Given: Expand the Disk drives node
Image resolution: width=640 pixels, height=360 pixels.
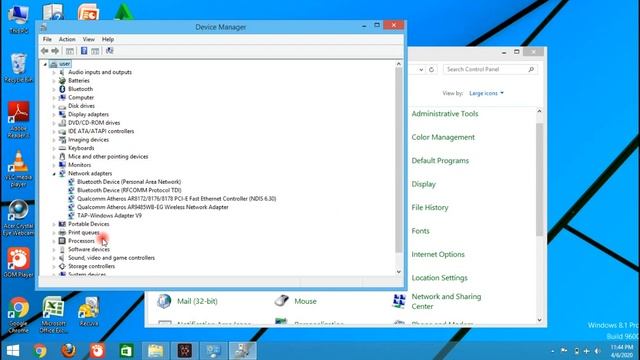Looking at the screenshot, I should 54,106.
